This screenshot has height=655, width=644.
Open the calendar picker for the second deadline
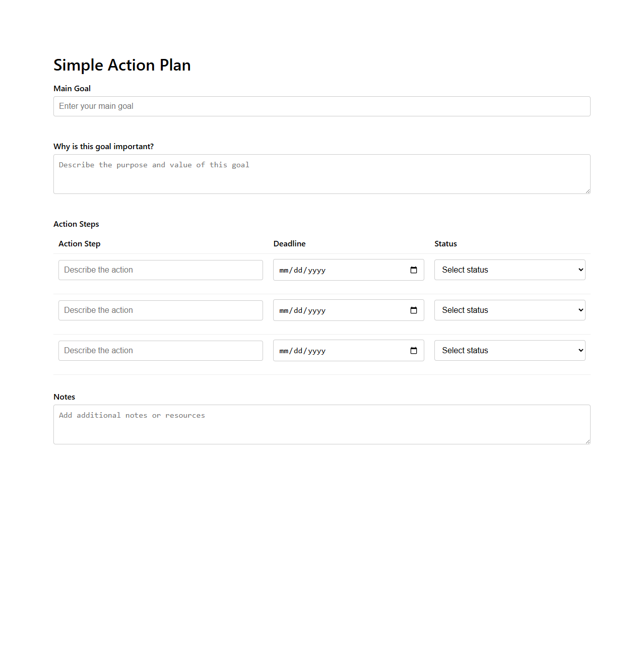[413, 310]
